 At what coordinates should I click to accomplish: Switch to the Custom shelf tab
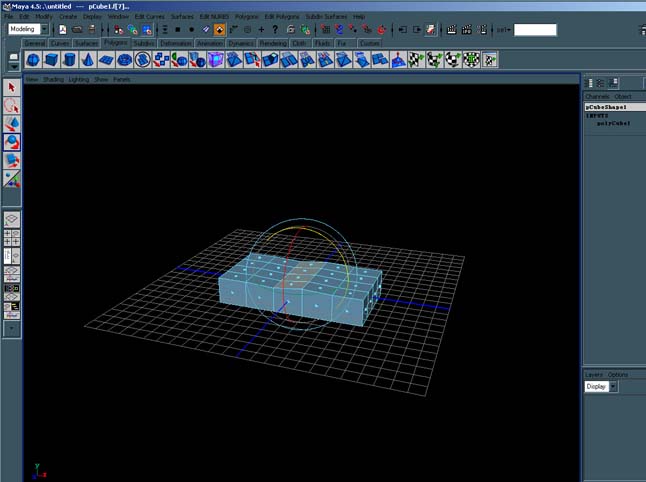pyautogui.click(x=369, y=43)
